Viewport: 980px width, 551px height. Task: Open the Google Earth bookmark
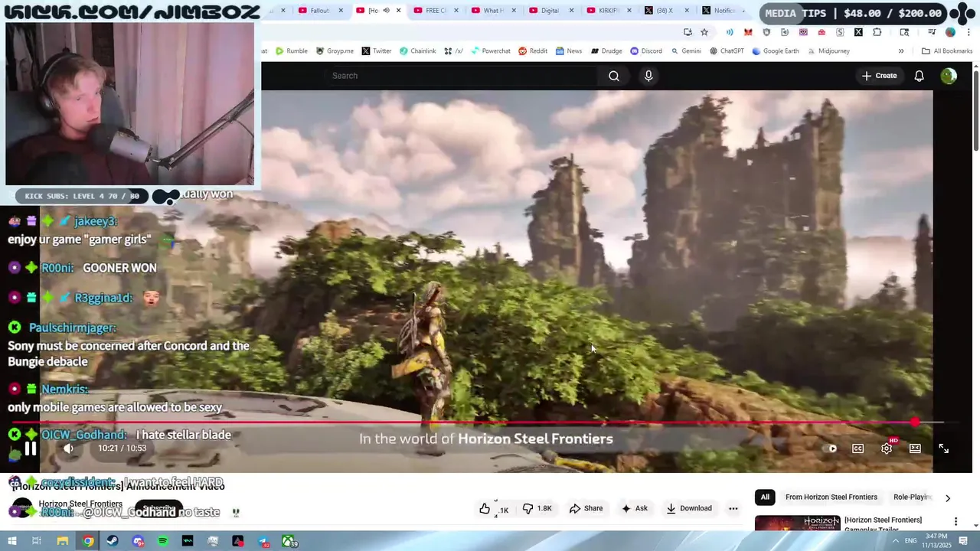pos(775,51)
